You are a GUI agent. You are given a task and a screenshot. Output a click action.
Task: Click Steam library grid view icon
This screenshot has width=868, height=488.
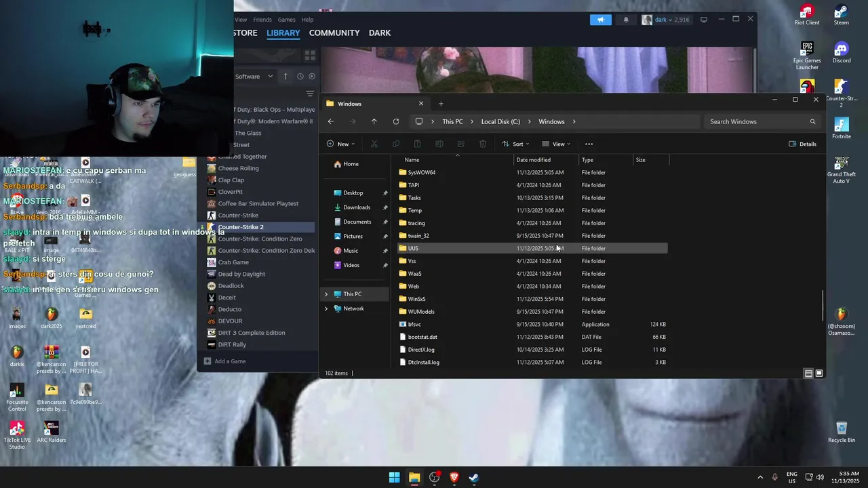310,55
